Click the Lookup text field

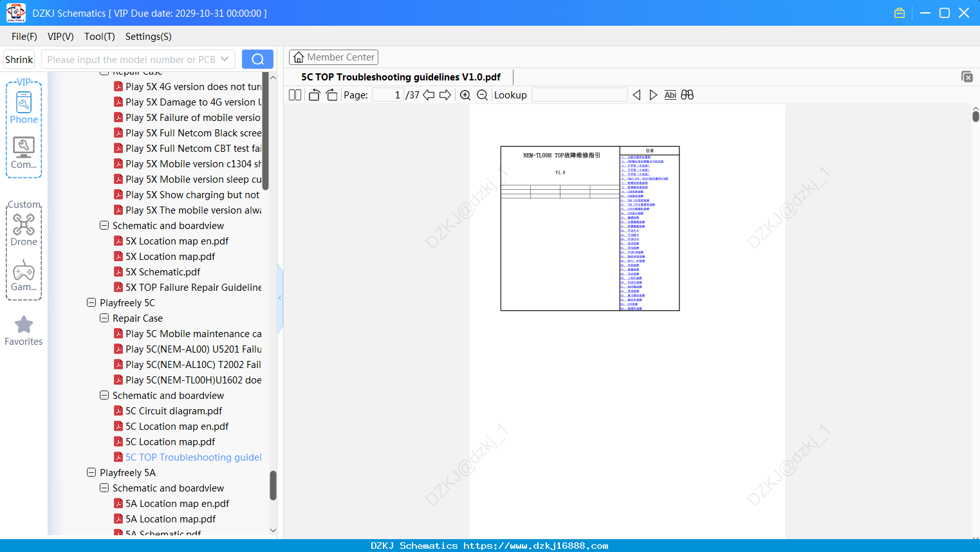[x=580, y=95]
